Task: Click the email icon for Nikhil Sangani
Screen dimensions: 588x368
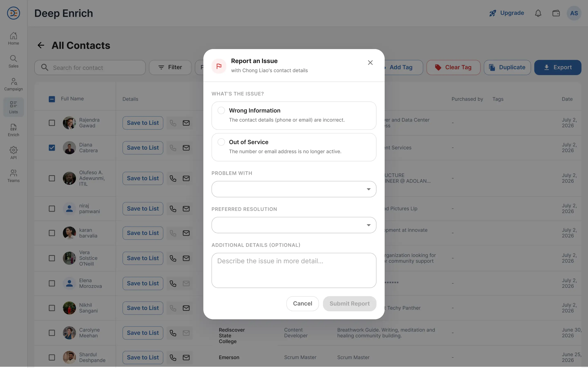Action: pyautogui.click(x=186, y=308)
